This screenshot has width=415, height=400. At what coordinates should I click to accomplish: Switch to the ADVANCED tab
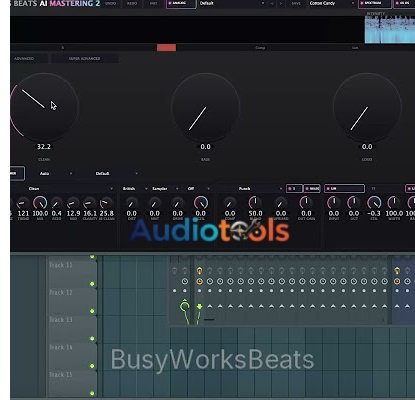coord(29,59)
